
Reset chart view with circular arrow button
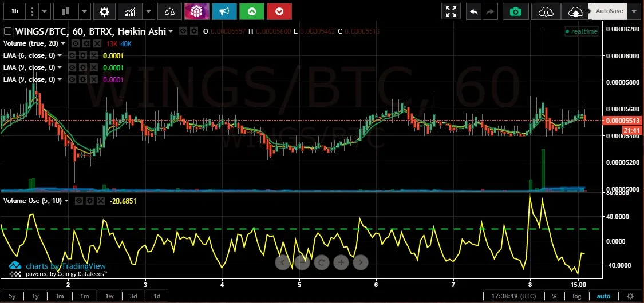(322, 262)
